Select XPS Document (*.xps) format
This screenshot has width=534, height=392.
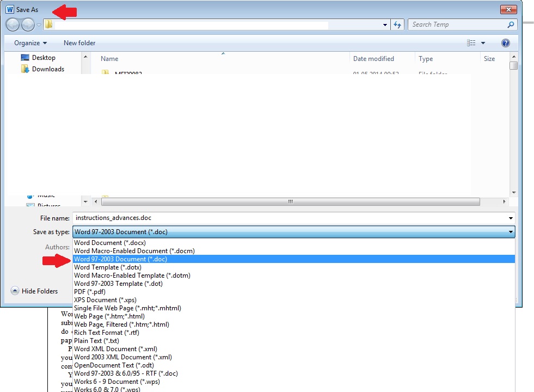click(294, 300)
